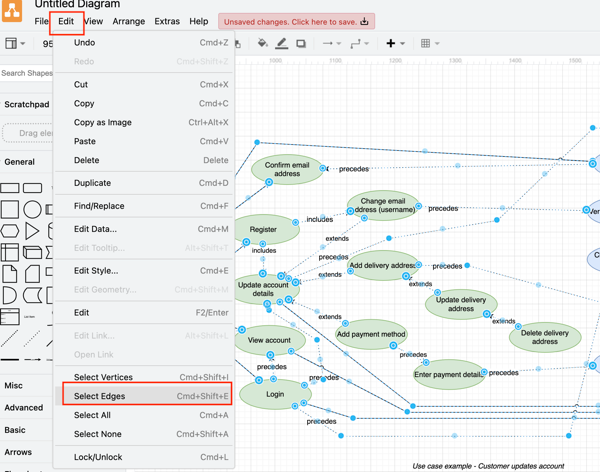
Task: Collapse the General shapes section
Action: tap(20, 162)
